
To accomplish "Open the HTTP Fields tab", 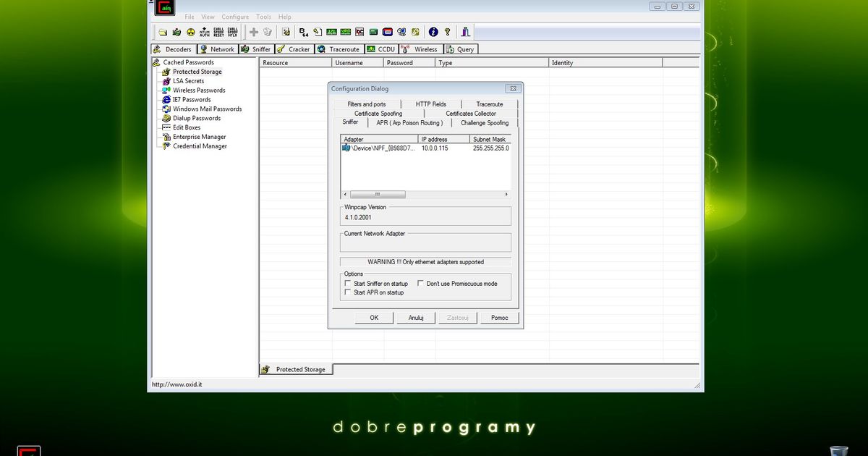I will point(431,104).
